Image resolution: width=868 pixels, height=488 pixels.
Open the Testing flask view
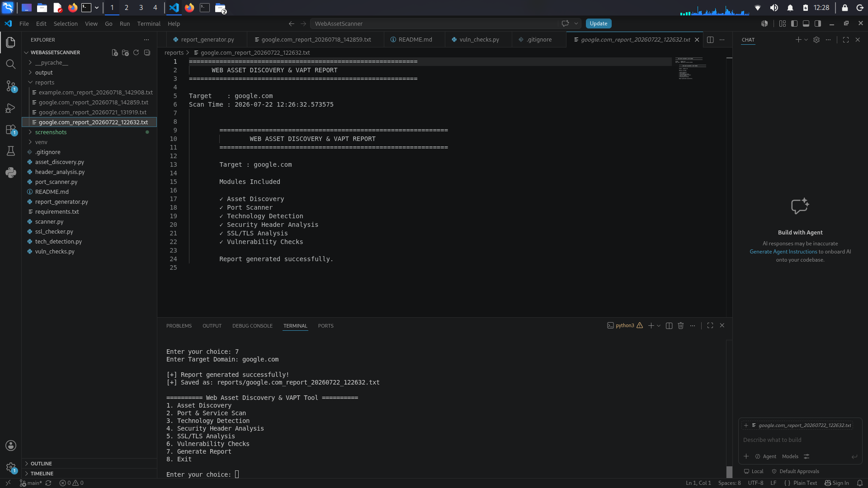click(11, 151)
